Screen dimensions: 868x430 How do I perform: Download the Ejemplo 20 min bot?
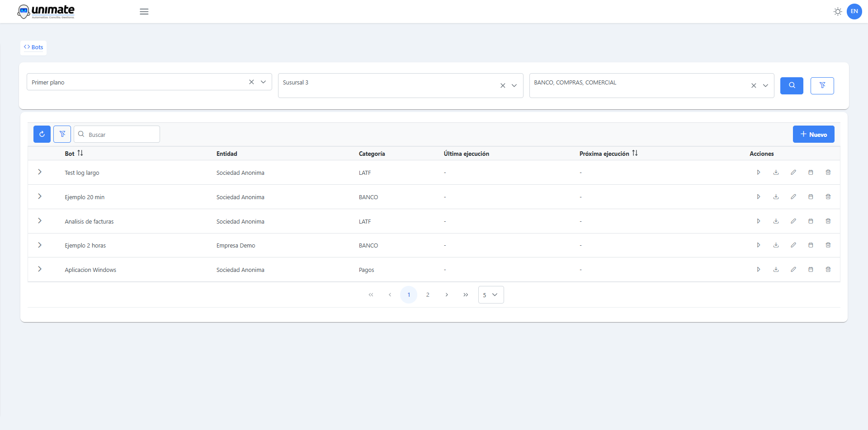(776, 197)
